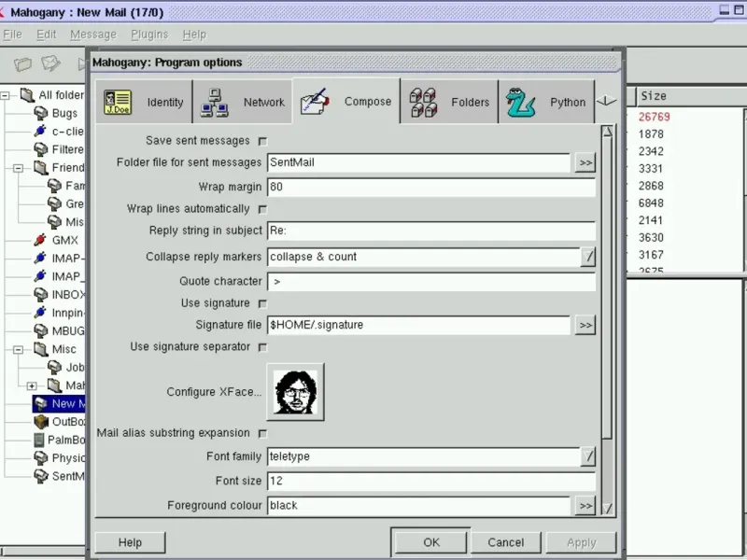
Task: Switch to the Python tab
Action: pos(546,102)
